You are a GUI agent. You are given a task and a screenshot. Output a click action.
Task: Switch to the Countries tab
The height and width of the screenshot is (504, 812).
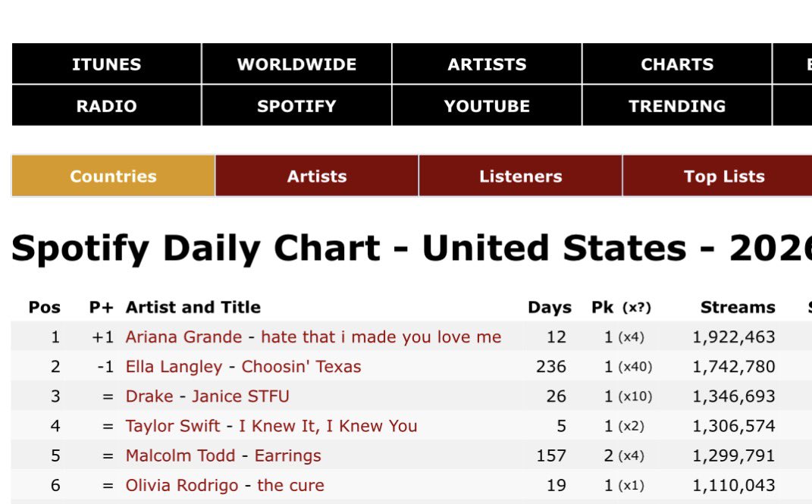click(x=113, y=176)
